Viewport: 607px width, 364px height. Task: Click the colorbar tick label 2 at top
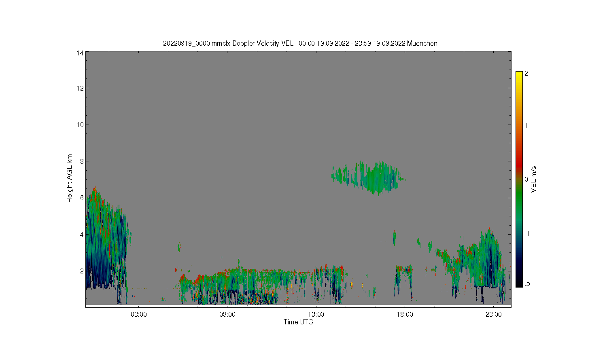pyautogui.click(x=526, y=74)
